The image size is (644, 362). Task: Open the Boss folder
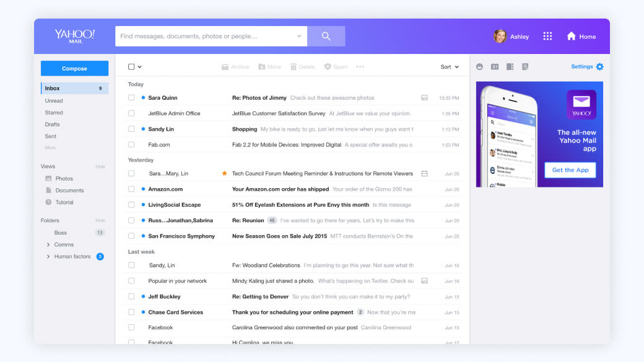click(61, 233)
